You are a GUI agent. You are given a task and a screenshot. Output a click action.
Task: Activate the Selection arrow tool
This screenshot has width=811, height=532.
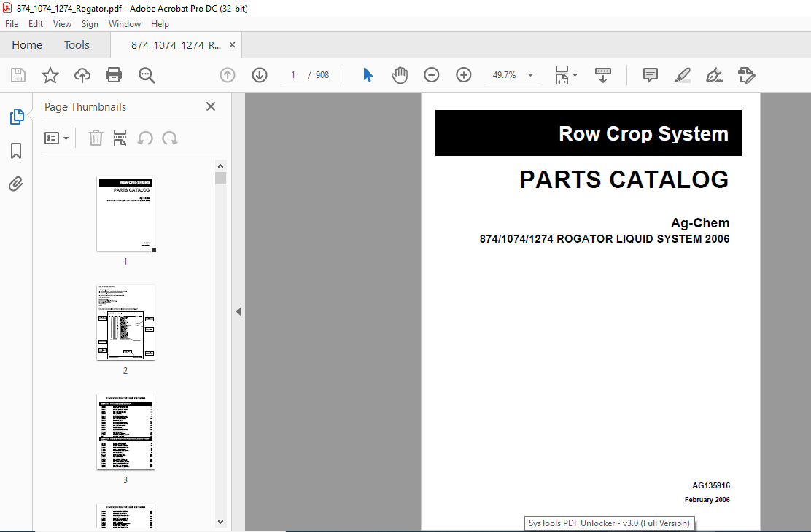368,75
